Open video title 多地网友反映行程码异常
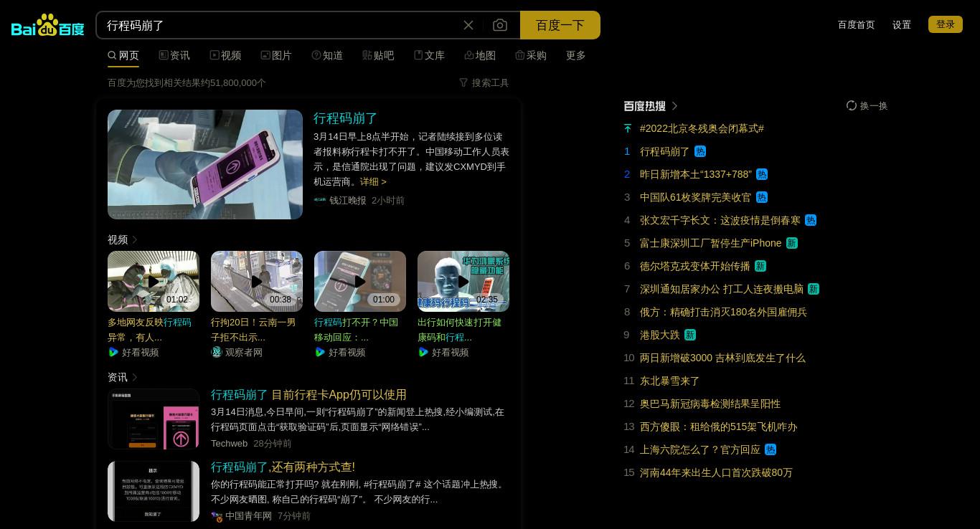Viewport: 980px width, 529px height. point(149,330)
